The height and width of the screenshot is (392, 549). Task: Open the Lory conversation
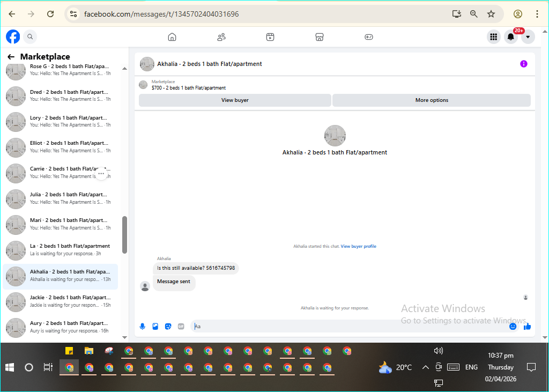(60, 121)
